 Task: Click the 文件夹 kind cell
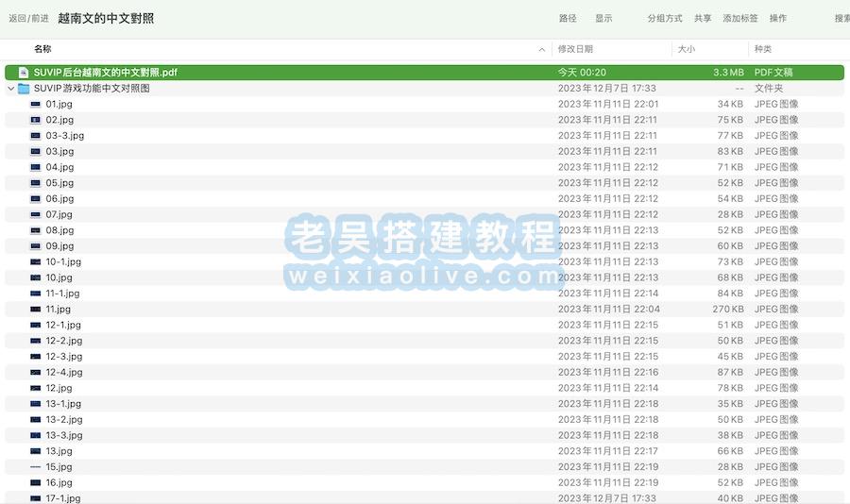pos(769,89)
